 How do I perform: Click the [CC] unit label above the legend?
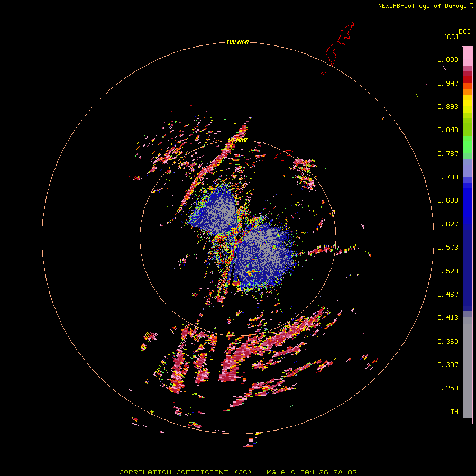point(451,36)
